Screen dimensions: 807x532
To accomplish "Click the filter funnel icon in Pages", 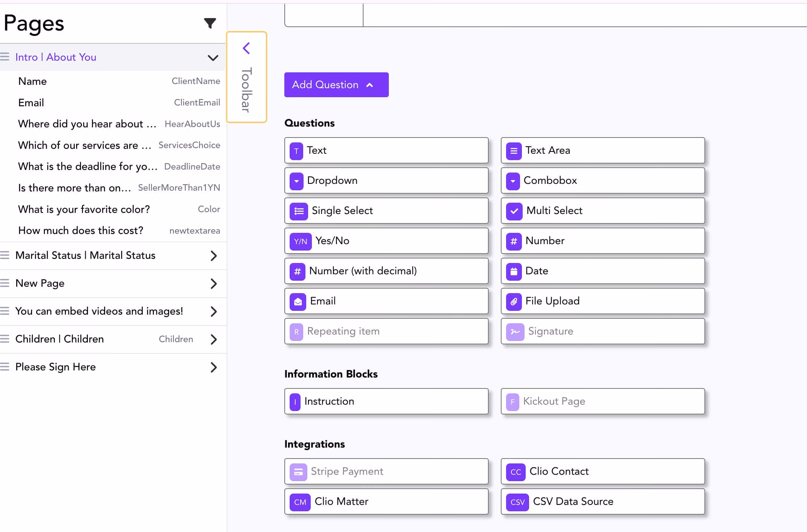I will 210,23.
